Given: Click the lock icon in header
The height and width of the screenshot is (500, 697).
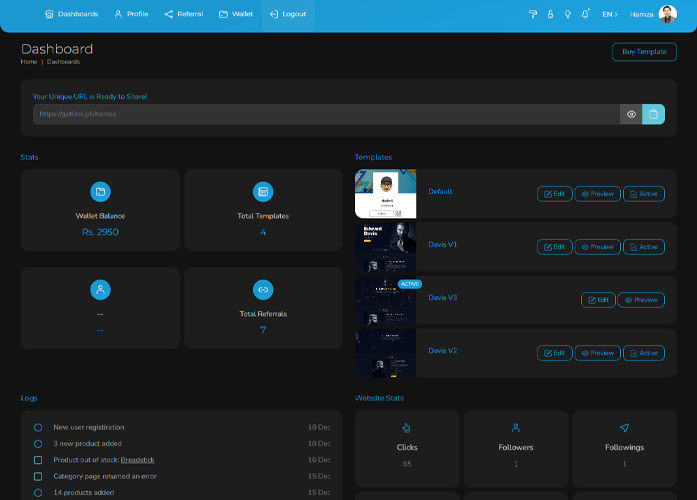Looking at the screenshot, I should coord(550,14).
